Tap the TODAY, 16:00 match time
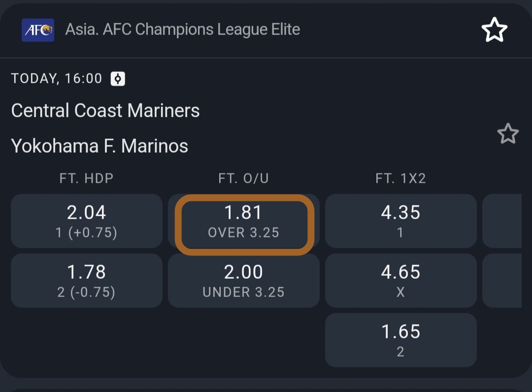Image resolution: width=532 pixels, height=392 pixels. [57, 79]
